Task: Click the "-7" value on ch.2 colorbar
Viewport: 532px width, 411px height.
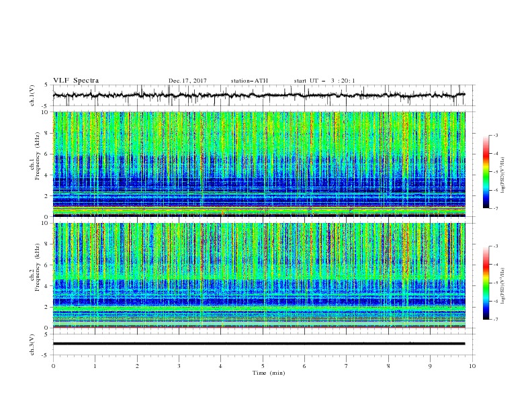Action: coord(495,319)
